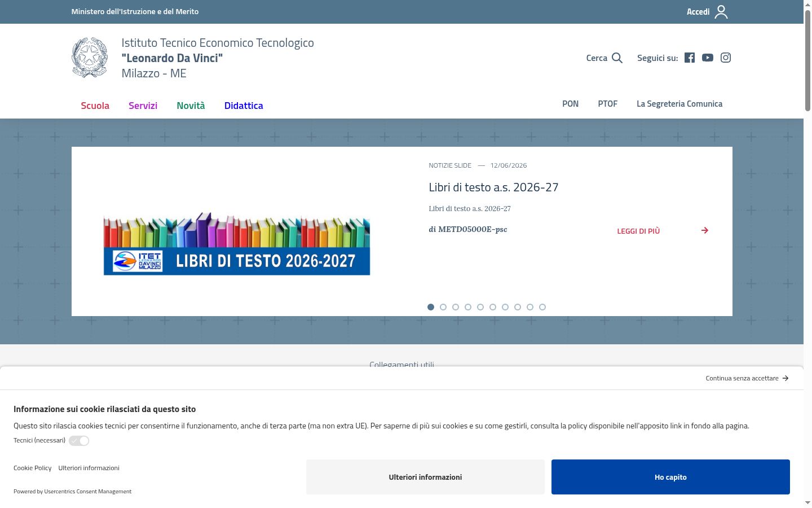This screenshot has width=812, height=508.
Task: Click the Cerca search label
Action: point(597,58)
